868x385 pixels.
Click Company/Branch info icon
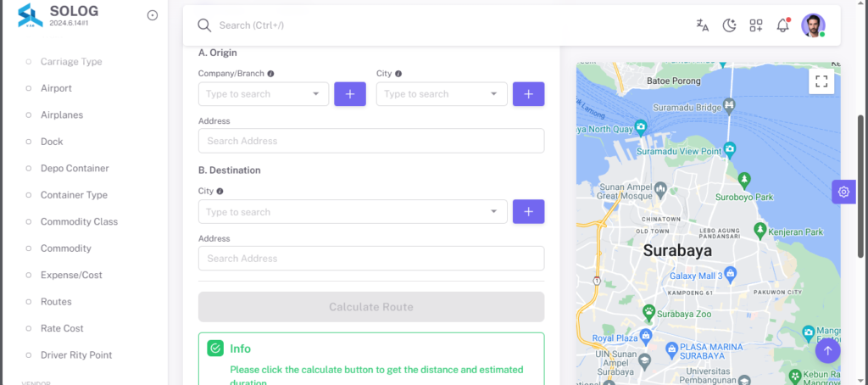point(270,73)
